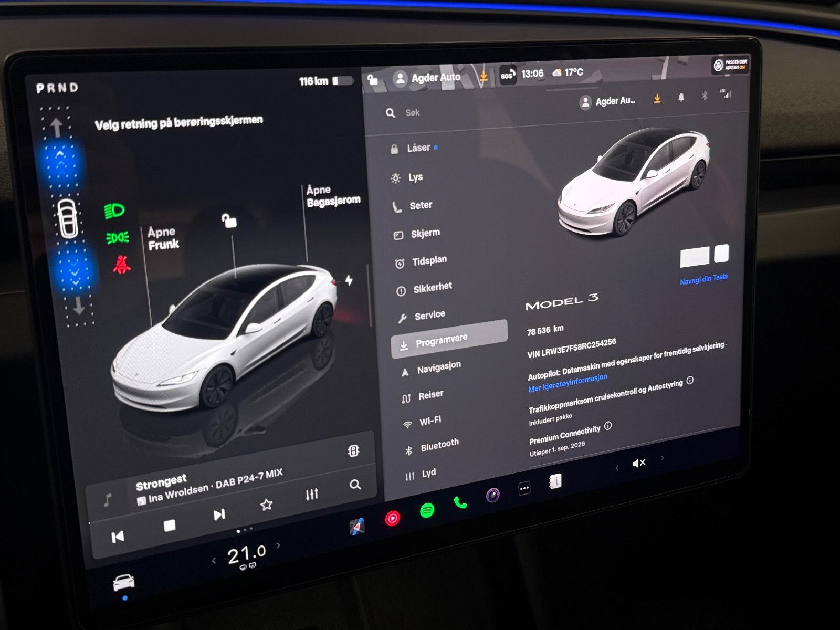Launch Spotify from the dock

[x=427, y=510]
